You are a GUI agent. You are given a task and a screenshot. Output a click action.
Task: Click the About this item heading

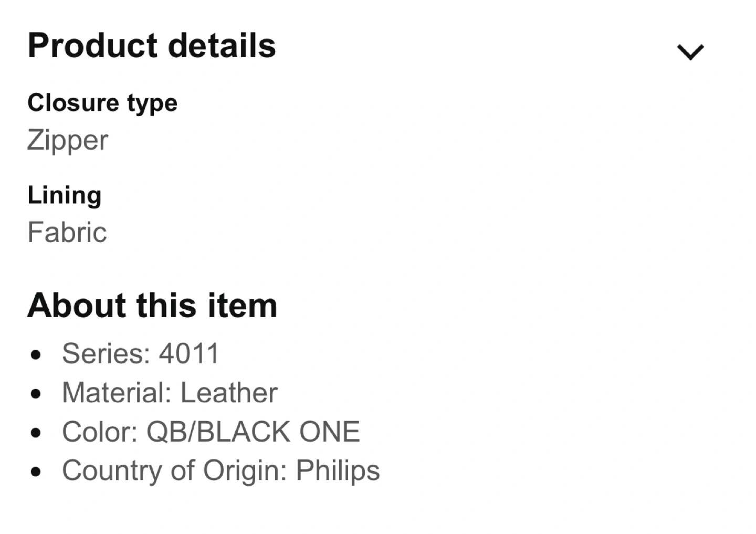pyautogui.click(x=152, y=306)
